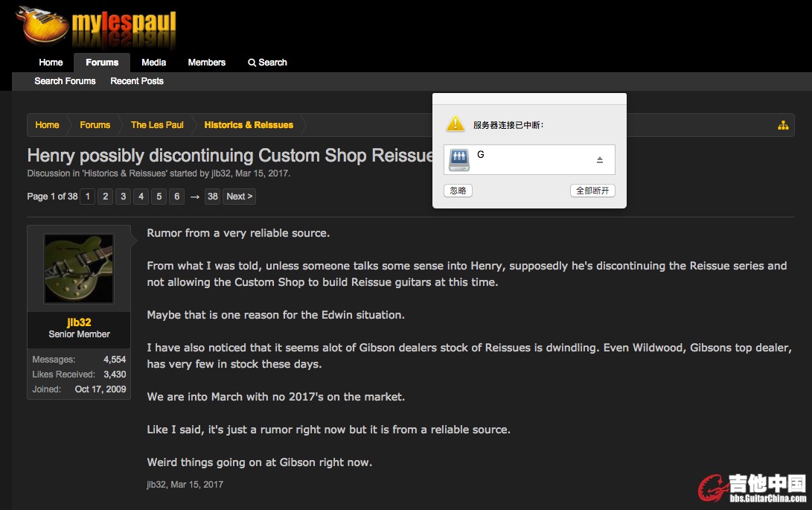Screen dimensions: 812x510
Task: Open jlb32's green guitar avatar
Action: 79,269
